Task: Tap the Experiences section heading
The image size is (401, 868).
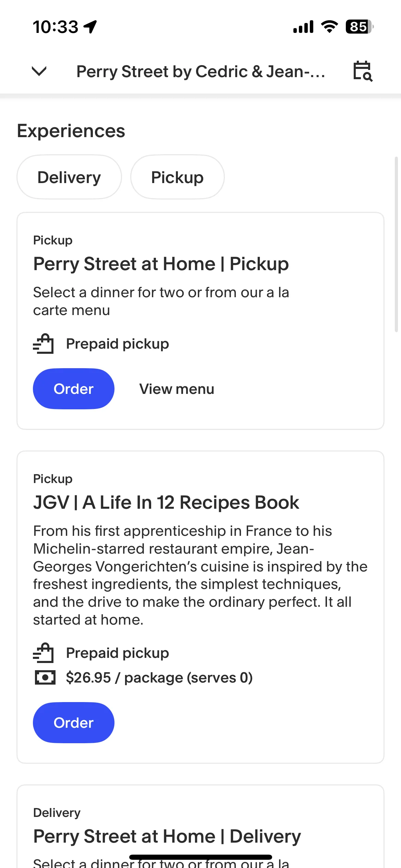Action: 71,131
